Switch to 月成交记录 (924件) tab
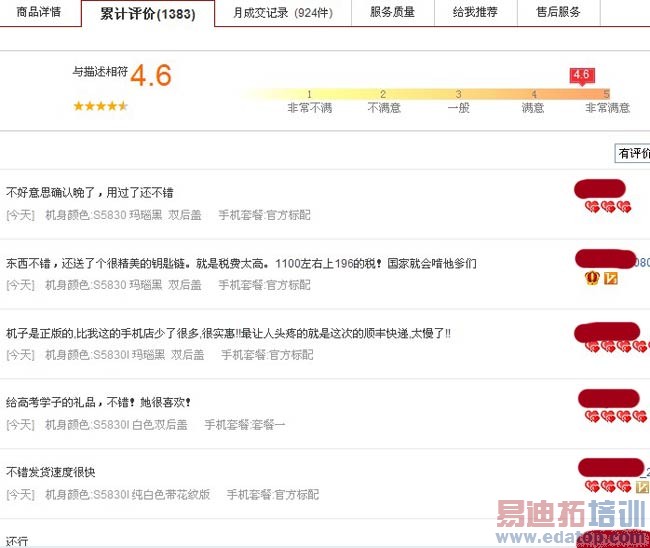Screen dimensions: 650x548 tap(283, 13)
